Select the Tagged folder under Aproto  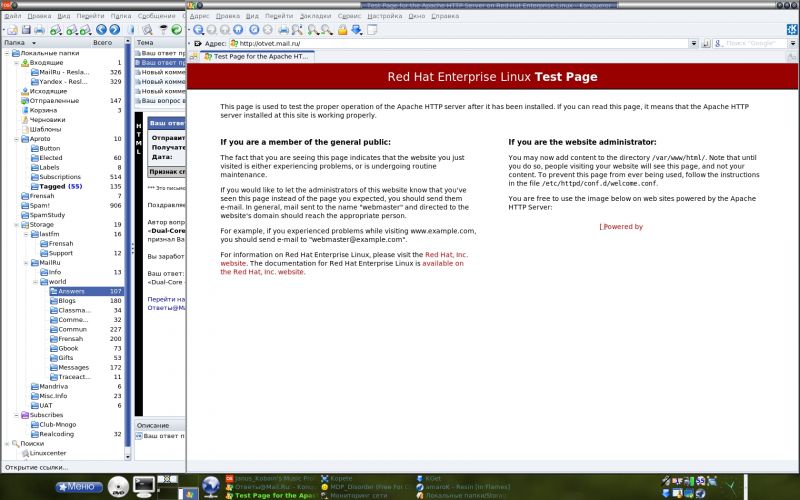pyautogui.click(x=57, y=186)
